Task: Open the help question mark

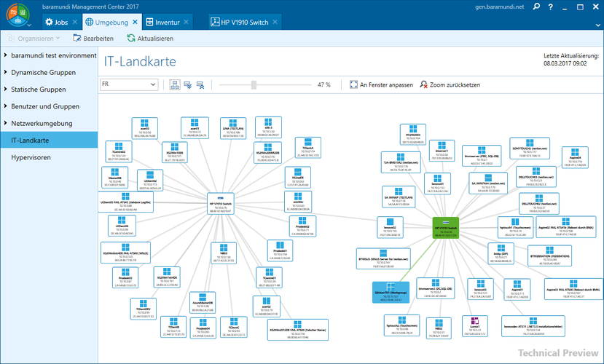Action: (551, 7)
